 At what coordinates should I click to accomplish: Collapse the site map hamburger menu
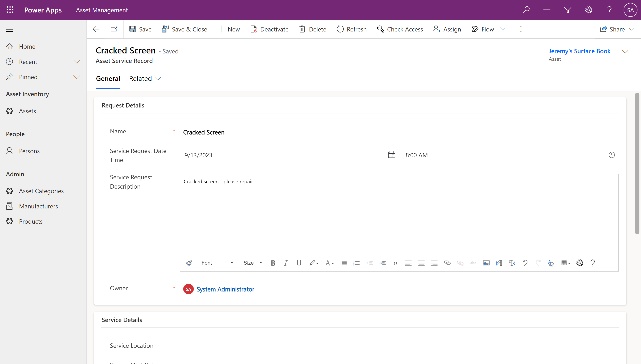point(9,29)
